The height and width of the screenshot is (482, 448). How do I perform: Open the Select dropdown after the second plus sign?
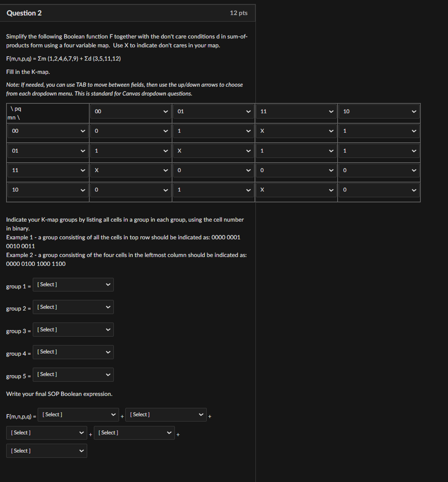134,432
